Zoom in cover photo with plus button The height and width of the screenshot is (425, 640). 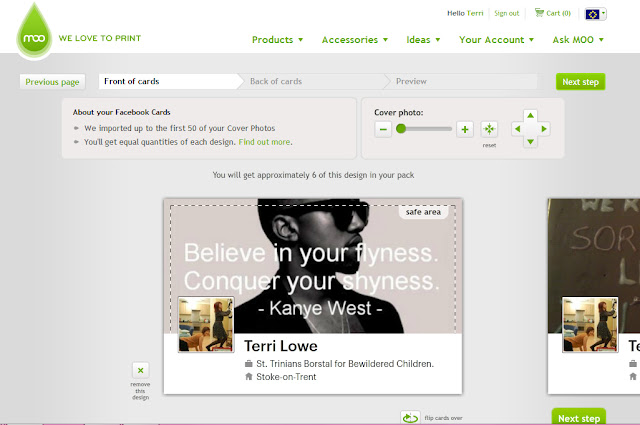464,129
